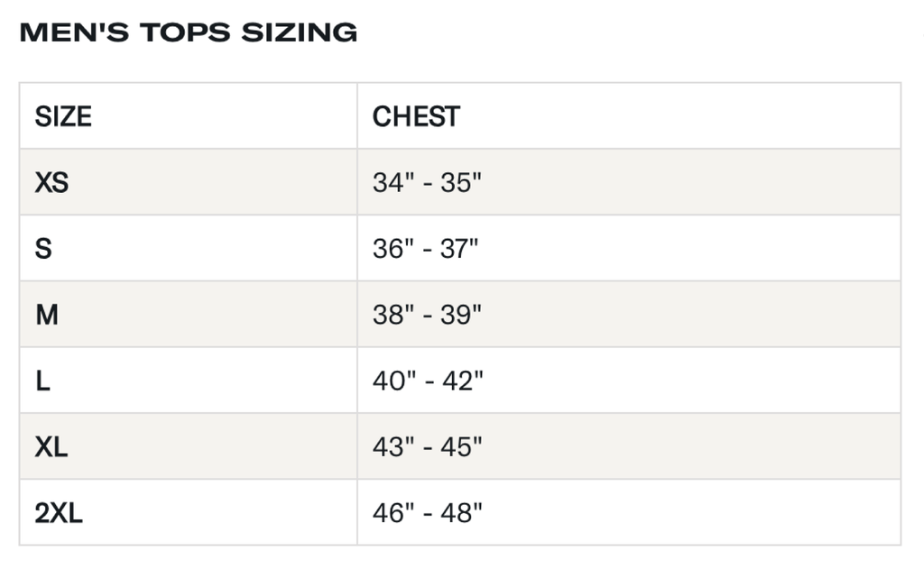Click the 48" value in the 2XL row
924x569 pixels.
click(461, 513)
